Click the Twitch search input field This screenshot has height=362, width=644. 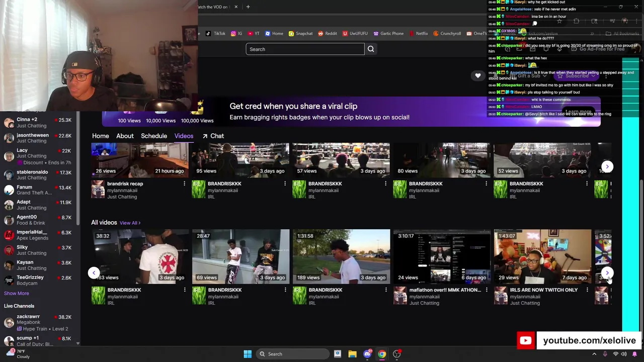[x=305, y=49]
